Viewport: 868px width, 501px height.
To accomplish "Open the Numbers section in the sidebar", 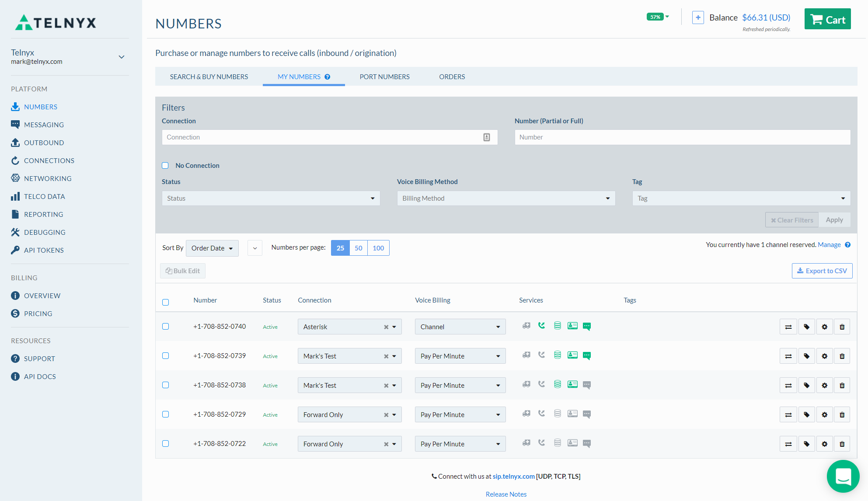I will coord(40,107).
